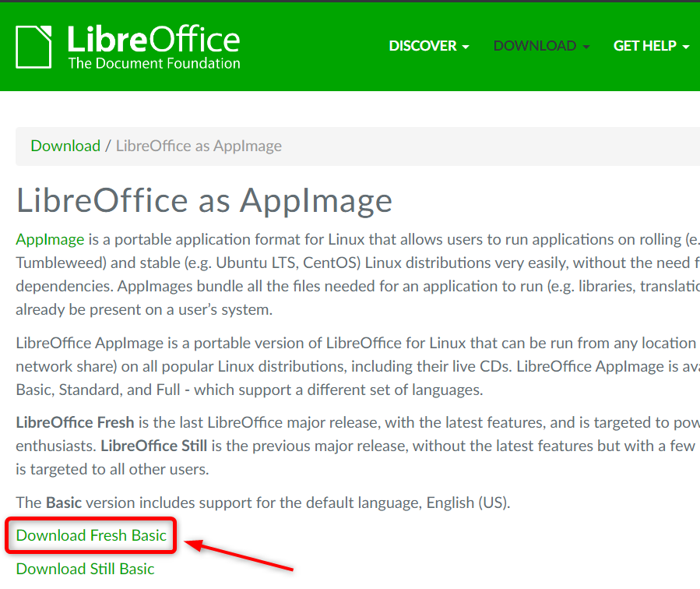
Task: Click the DISCOVER dropdown caret
Action: click(x=466, y=47)
